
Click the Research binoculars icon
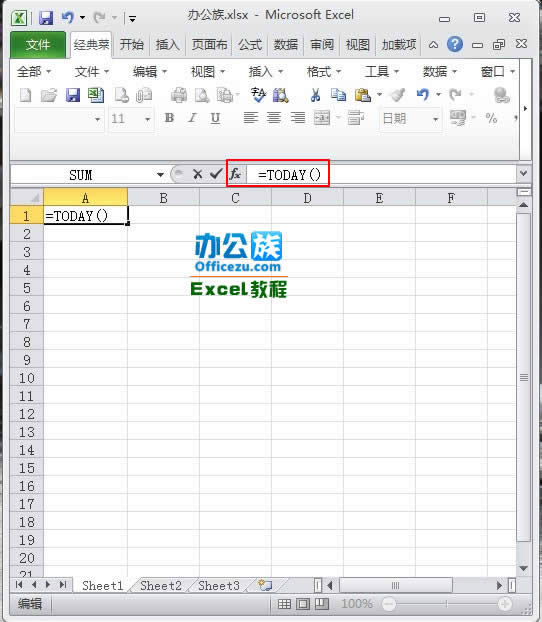(x=281, y=95)
